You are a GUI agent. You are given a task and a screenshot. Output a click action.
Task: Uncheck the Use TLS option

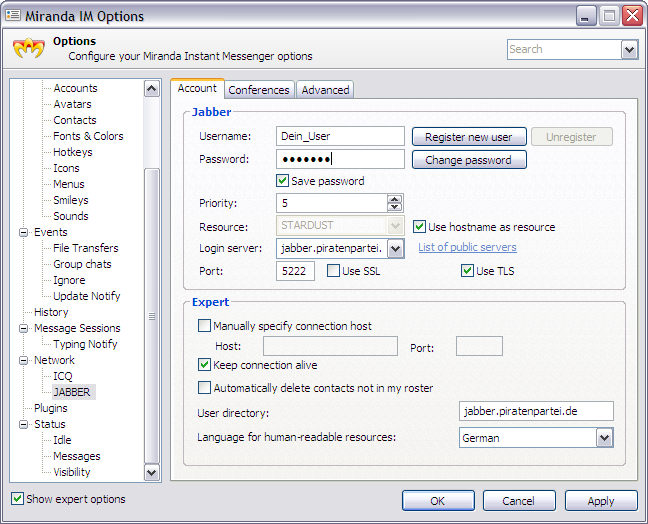pyautogui.click(x=467, y=271)
